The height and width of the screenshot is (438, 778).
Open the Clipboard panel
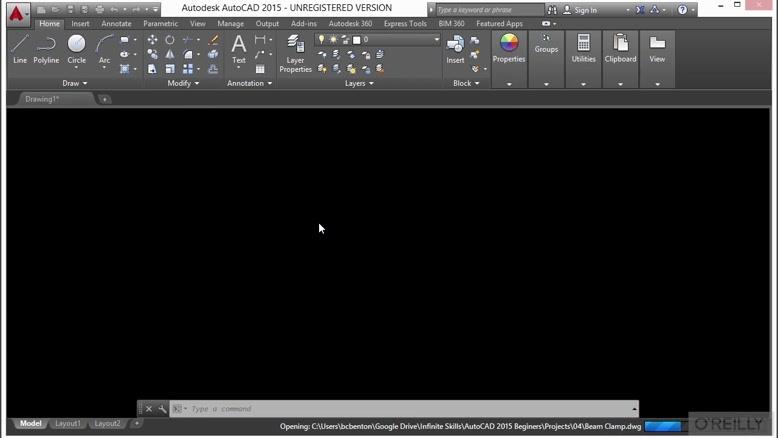coord(620,49)
